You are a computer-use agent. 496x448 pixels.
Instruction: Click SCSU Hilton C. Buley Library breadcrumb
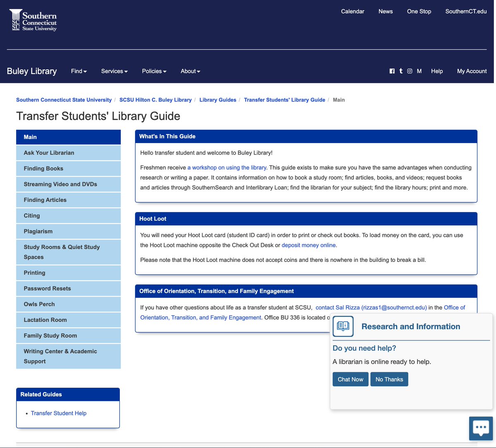tap(155, 100)
